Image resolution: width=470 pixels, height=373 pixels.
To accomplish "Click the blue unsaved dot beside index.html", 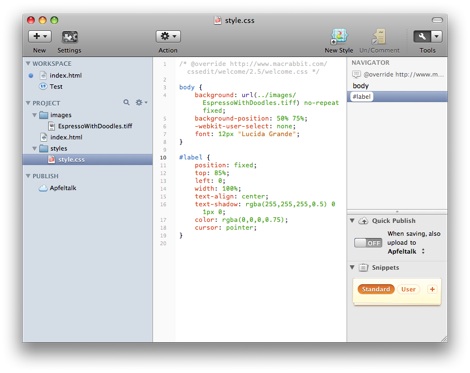I will pos(31,76).
